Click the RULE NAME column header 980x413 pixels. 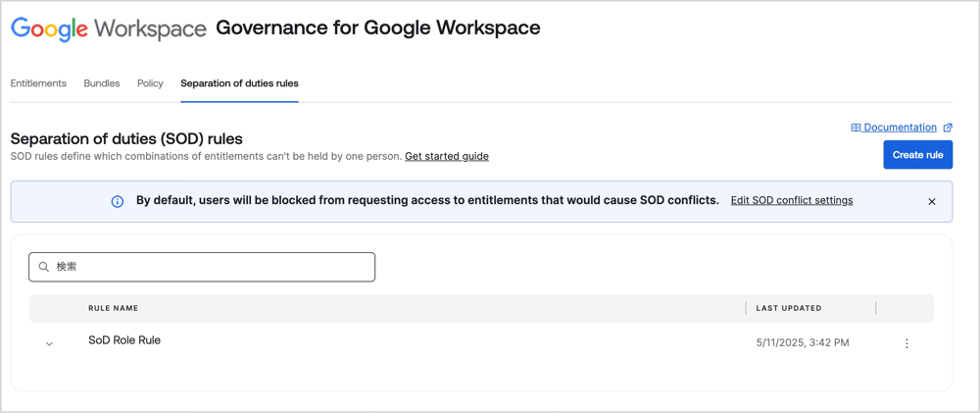click(x=113, y=308)
